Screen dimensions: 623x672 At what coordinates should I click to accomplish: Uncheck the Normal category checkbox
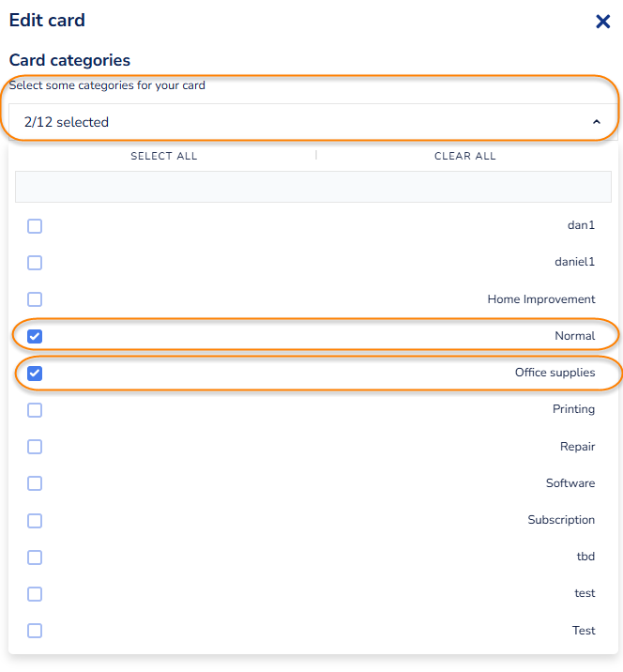point(35,336)
